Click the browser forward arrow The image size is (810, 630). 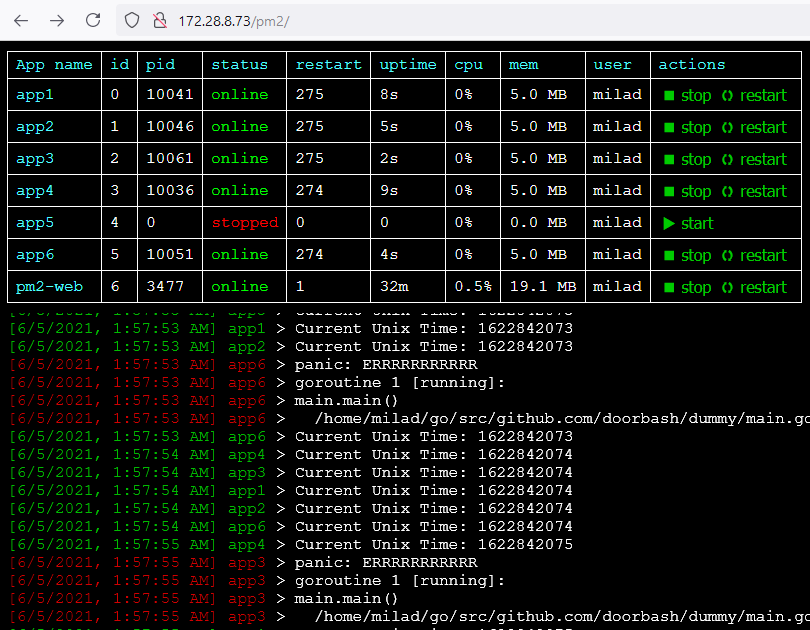coord(57,20)
